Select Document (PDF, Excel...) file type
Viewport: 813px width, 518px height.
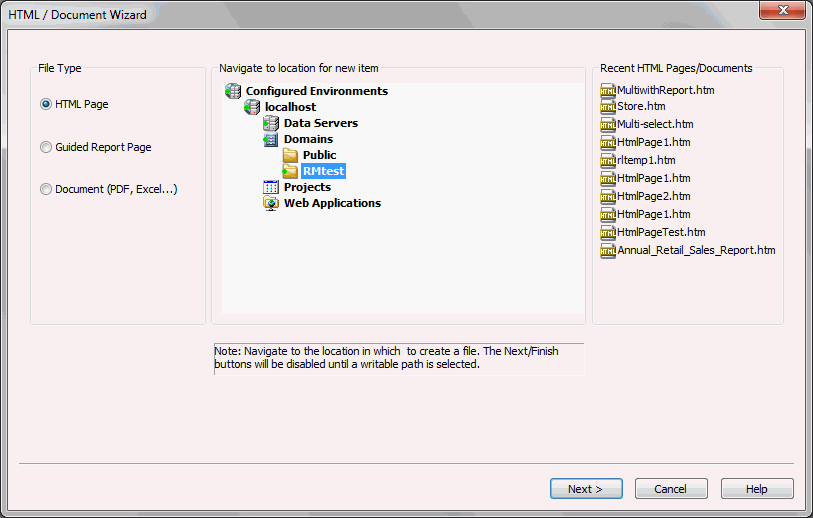46,189
